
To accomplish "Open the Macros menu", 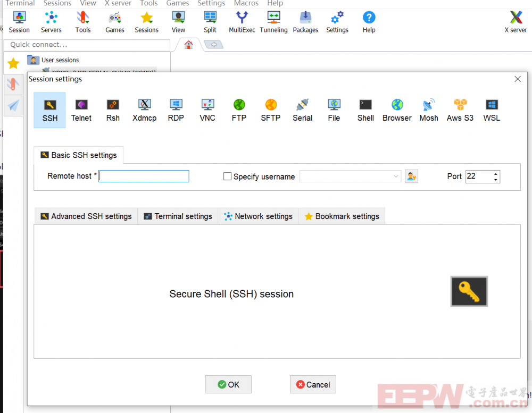I will click(246, 3).
